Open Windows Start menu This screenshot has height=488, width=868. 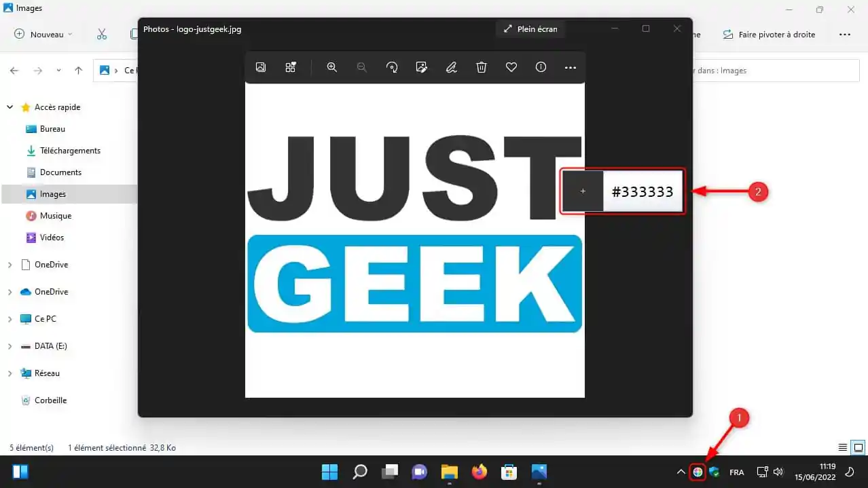pyautogui.click(x=329, y=472)
